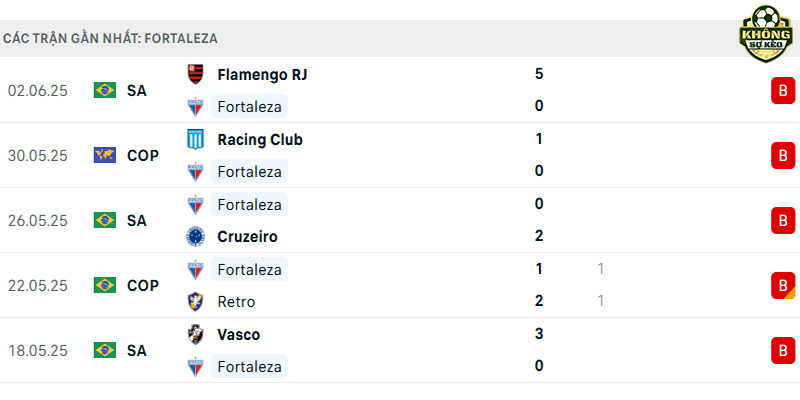This screenshot has height=400, width=800.
Task: Click the red B badge for 02.06.25
Action: tap(783, 90)
